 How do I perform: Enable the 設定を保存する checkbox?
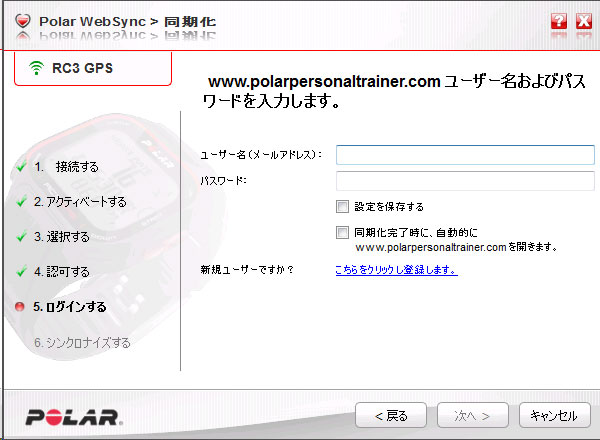[342, 207]
